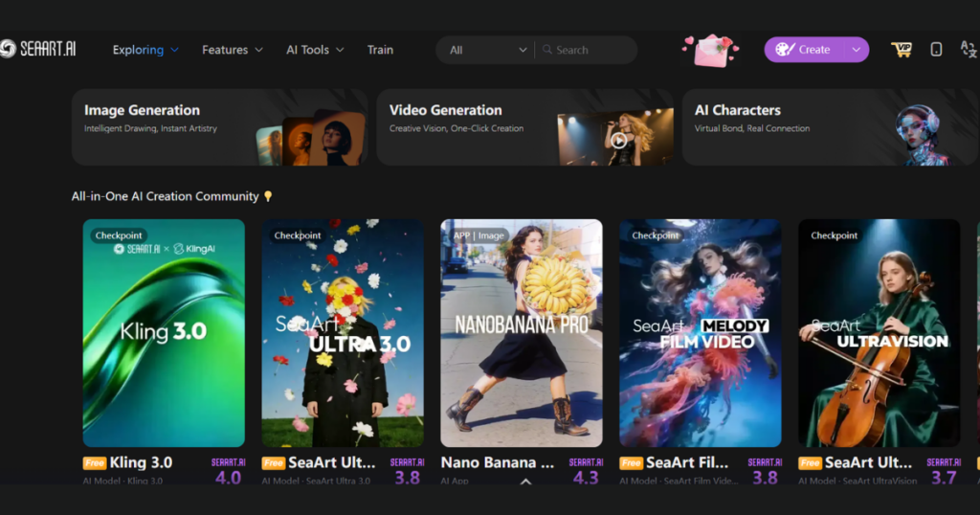Click the mobile app phone icon
The width and height of the screenshot is (980, 515).
[936, 50]
